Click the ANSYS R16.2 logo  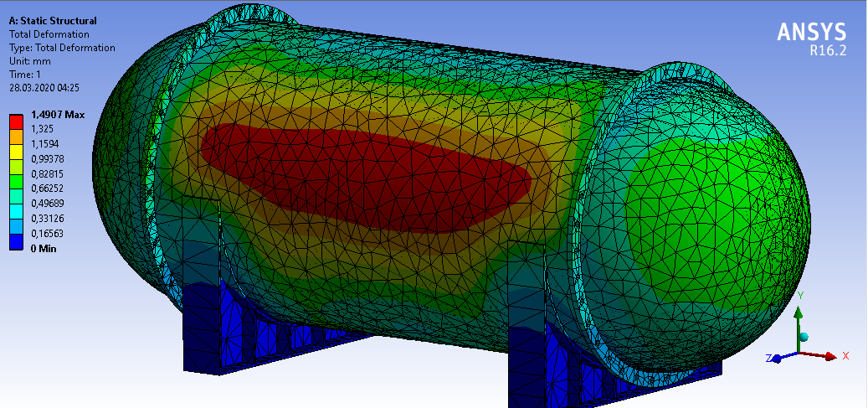[812, 39]
